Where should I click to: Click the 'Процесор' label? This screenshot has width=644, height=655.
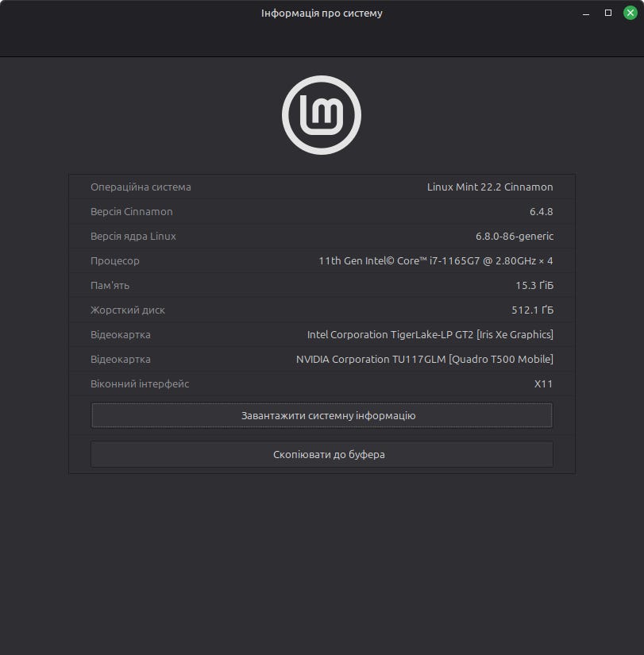pyautogui.click(x=115, y=260)
